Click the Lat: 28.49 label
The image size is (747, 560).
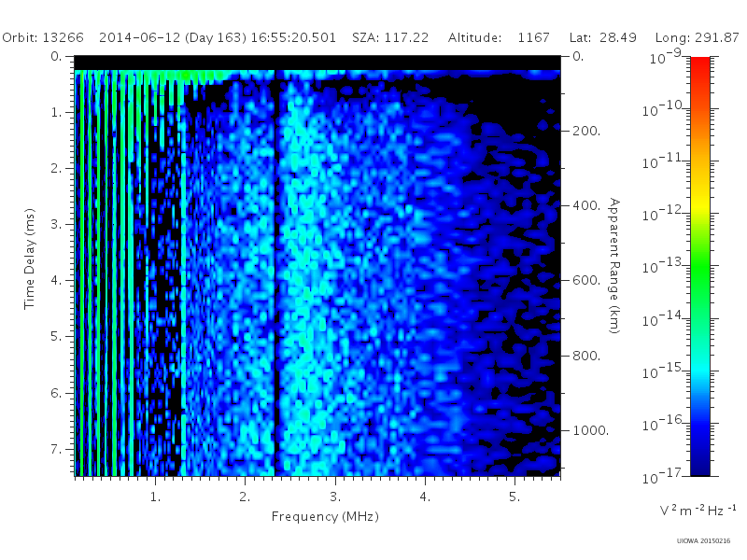(x=602, y=37)
